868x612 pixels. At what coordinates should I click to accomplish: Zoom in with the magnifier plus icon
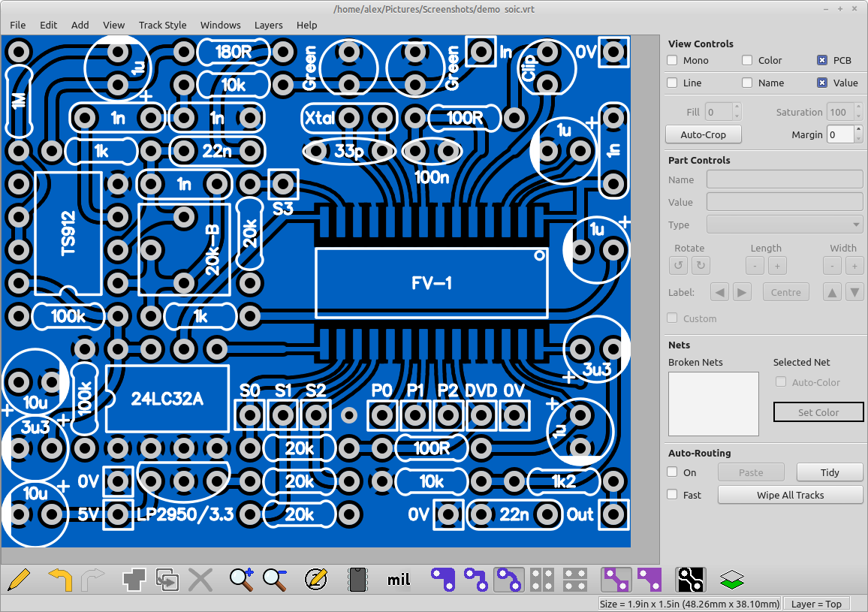pos(242,579)
